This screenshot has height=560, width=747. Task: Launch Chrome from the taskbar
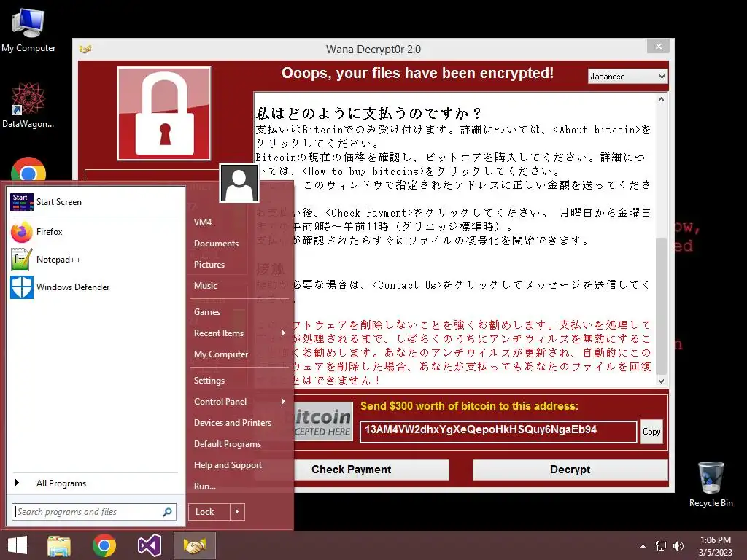coord(104,545)
